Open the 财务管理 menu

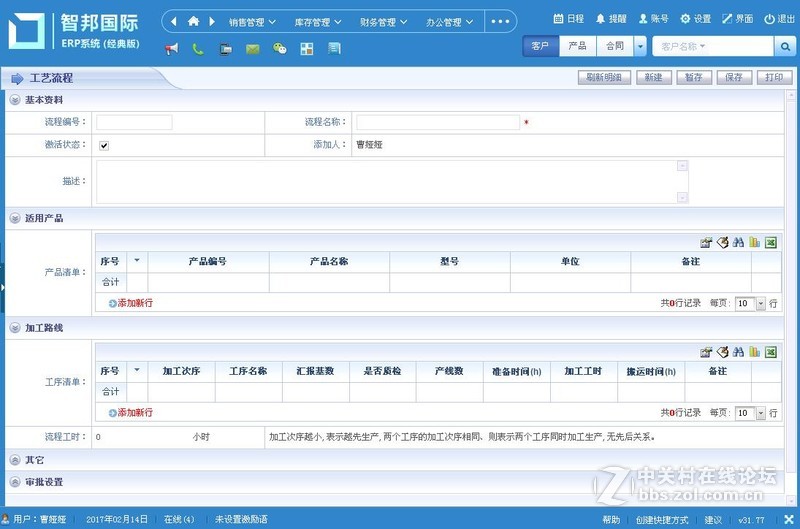[x=384, y=22]
